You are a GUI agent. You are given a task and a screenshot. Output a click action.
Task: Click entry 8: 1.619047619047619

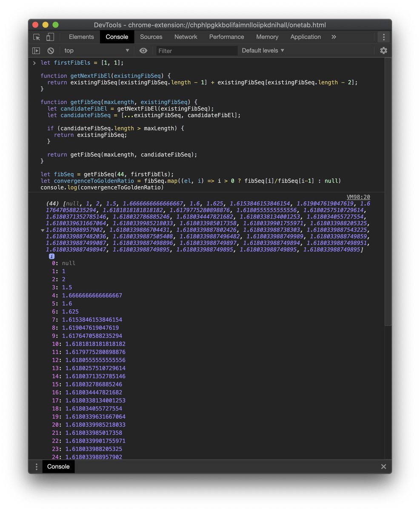tap(85, 328)
